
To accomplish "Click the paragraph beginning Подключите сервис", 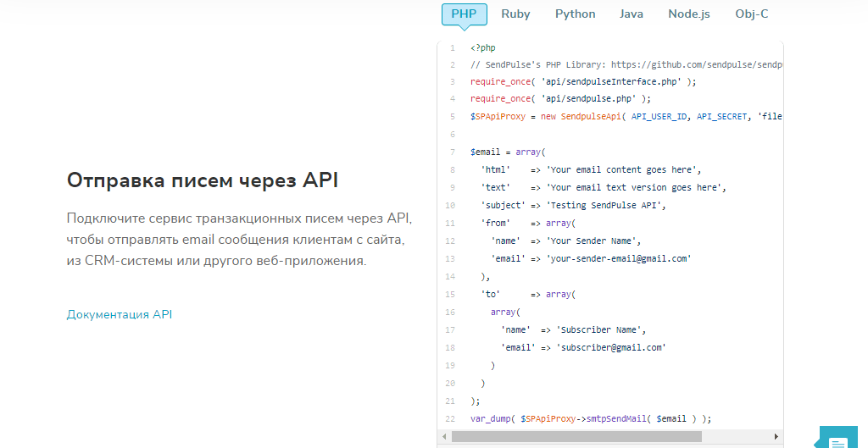I will pos(239,240).
